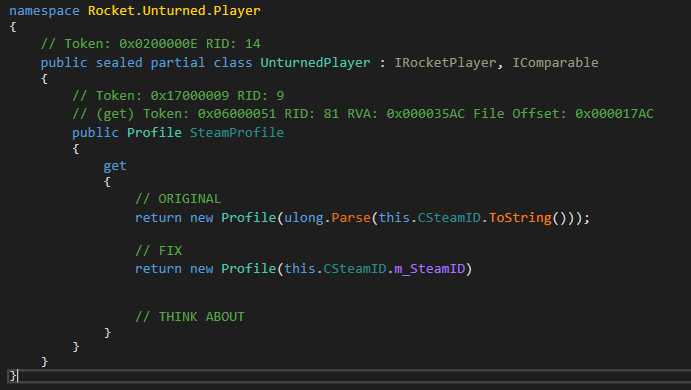Click the partial keyword in class declaration
The width and height of the screenshot is (691, 390).
(x=178, y=63)
